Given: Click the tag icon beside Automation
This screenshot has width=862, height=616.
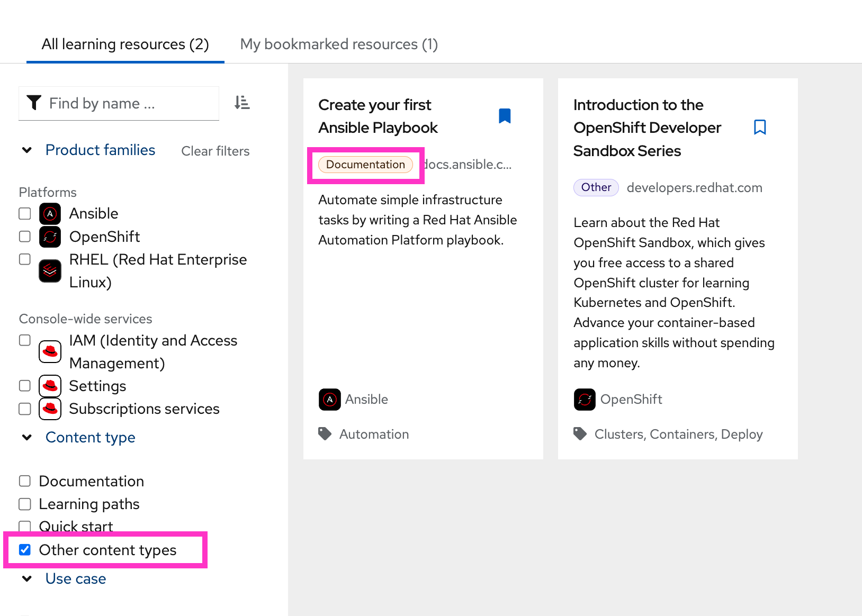Looking at the screenshot, I should (325, 434).
